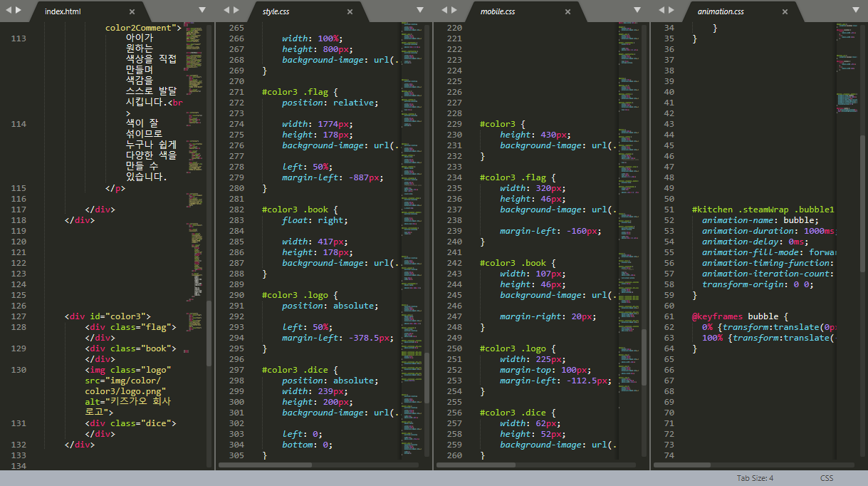
Task: Click 'animation-name: bubble;' in animation.css
Action: (x=760, y=220)
